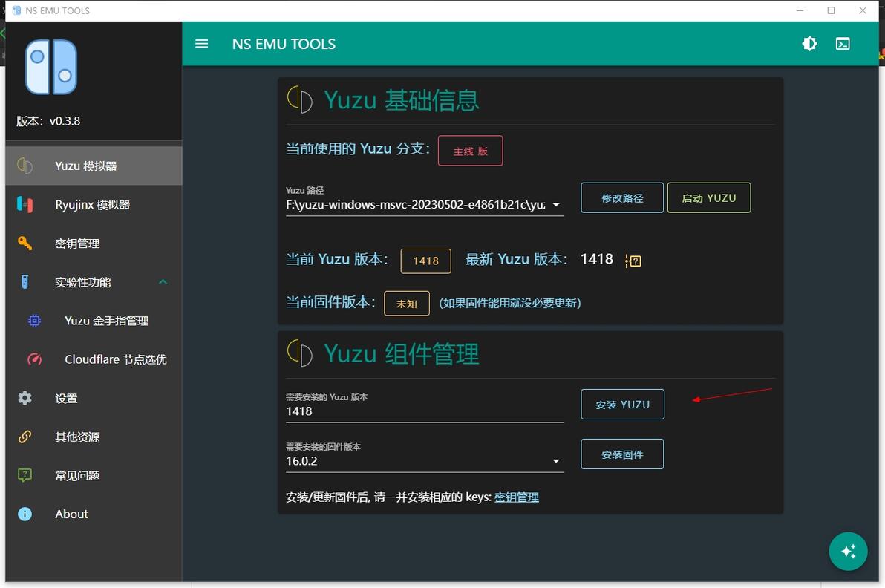Click the gear icon for 设置
This screenshot has height=588, width=885.
click(x=25, y=399)
